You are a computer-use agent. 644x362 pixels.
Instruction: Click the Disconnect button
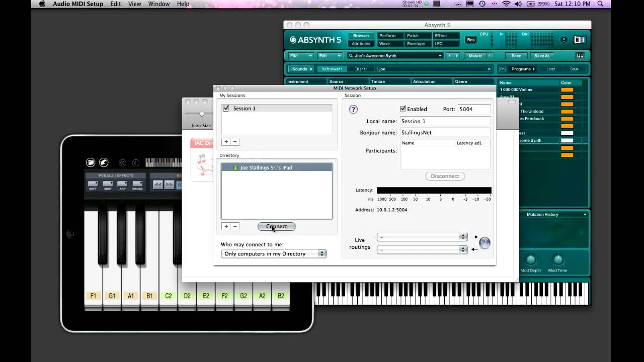pyautogui.click(x=445, y=176)
